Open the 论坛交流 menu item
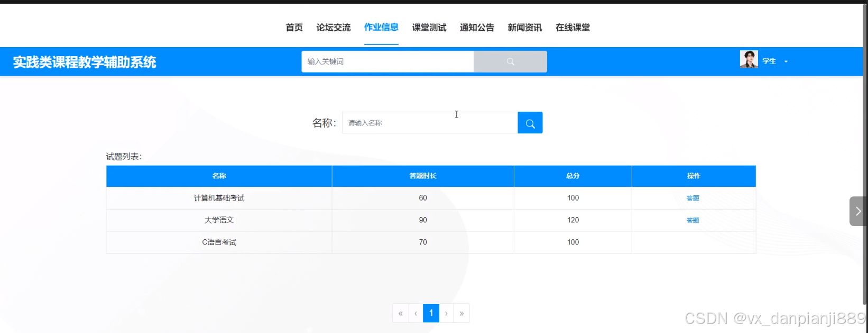Viewport: 868px width, 333px height. (334, 28)
